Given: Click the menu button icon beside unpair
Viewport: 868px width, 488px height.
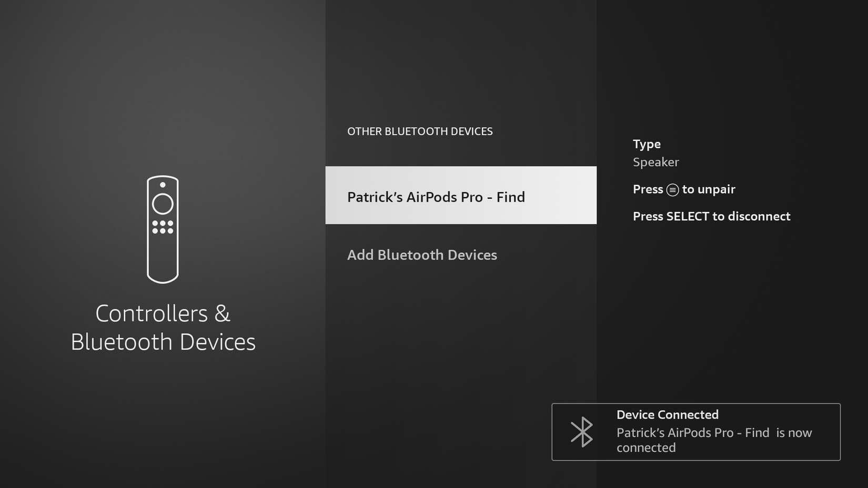Looking at the screenshot, I should [x=672, y=190].
